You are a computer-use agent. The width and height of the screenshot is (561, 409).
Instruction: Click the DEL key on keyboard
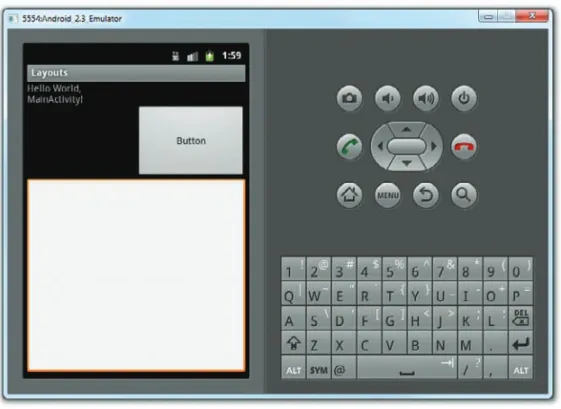(x=521, y=318)
